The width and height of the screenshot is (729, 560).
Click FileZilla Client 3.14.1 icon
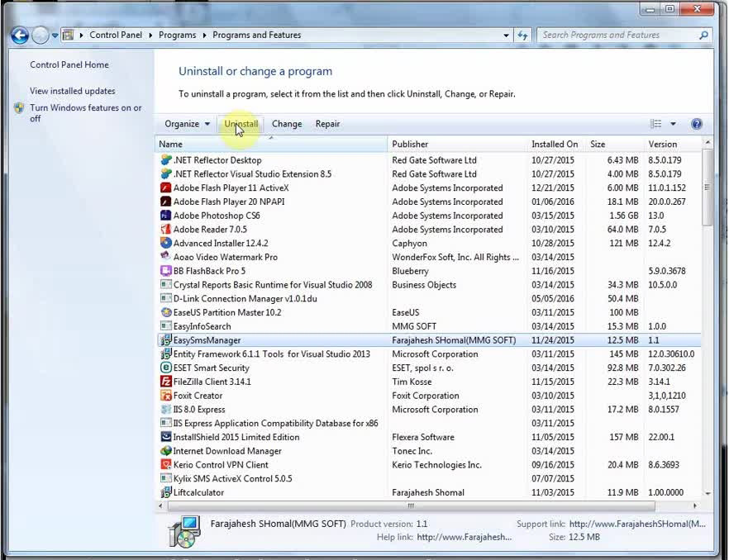pyautogui.click(x=165, y=382)
